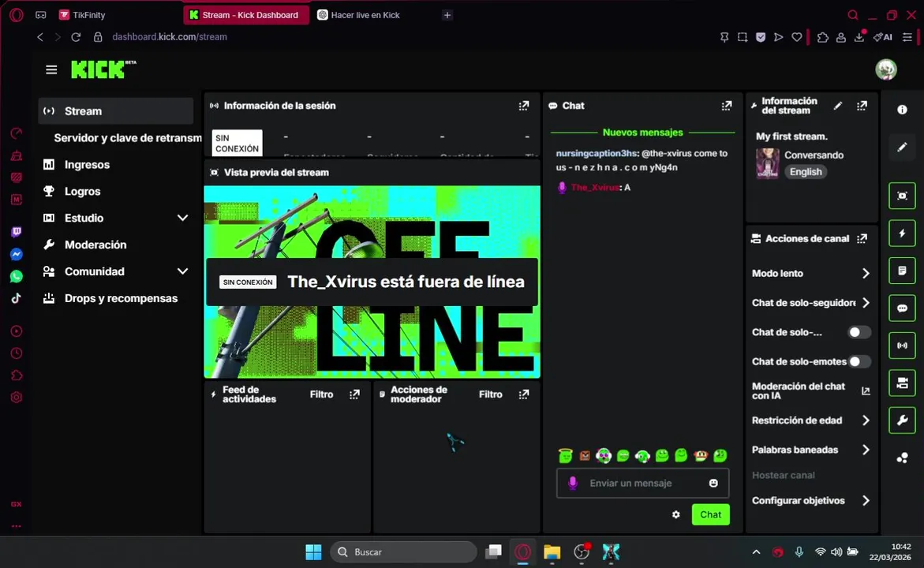
Task: Open File Explorer from the taskbar
Action: [552, 552]
